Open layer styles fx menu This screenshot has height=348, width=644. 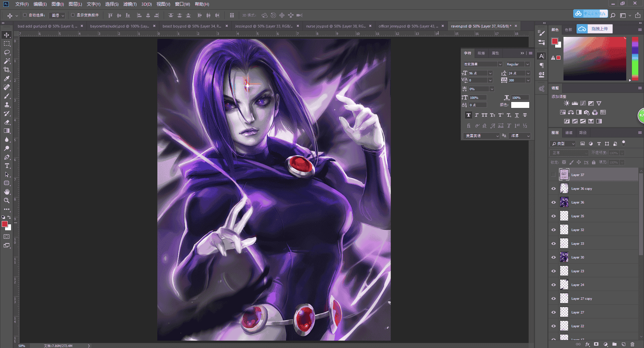click(587, 344)
